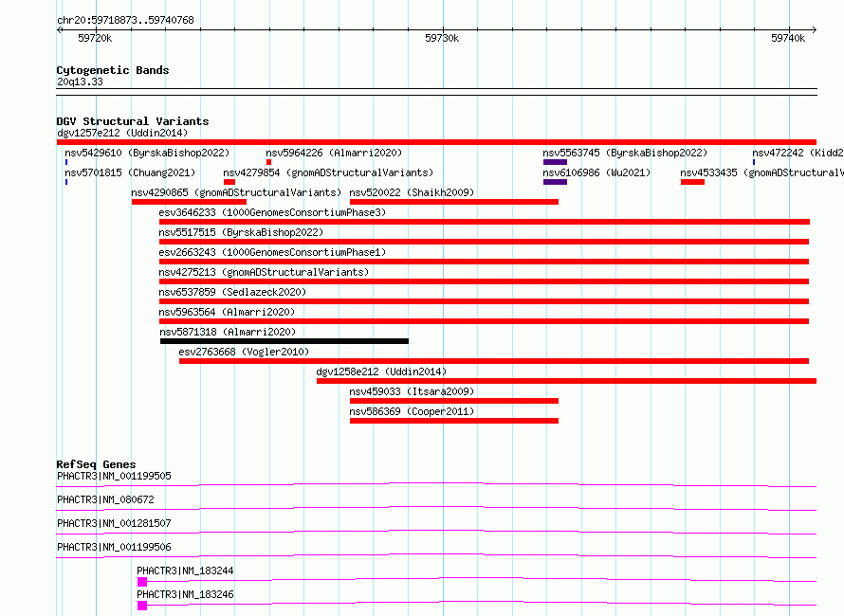
Task: Click the red bar under nsv586369
Action: [453, 421]
